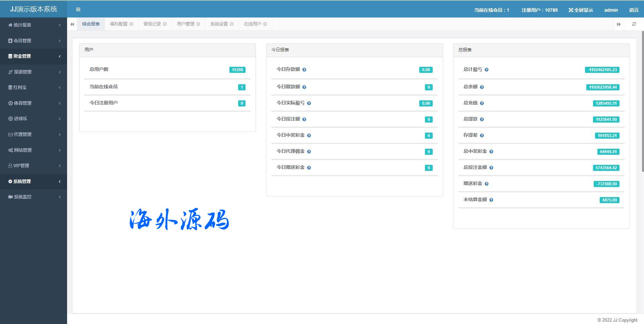Click the refresh icon in tab bar
Image resolution: width=644 pixels, height=324 pixels.
point(634,24)
